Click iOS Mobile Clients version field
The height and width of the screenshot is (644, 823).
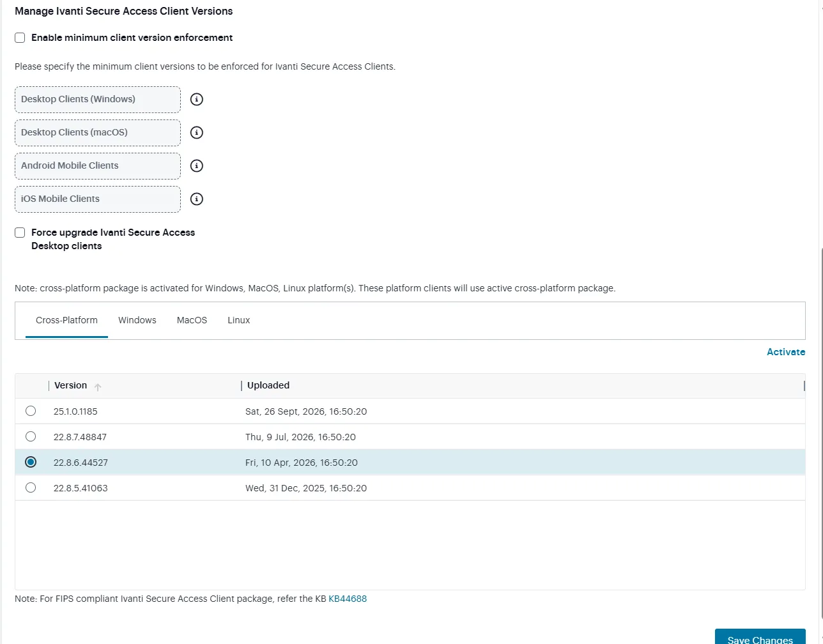tap(98, 199)
